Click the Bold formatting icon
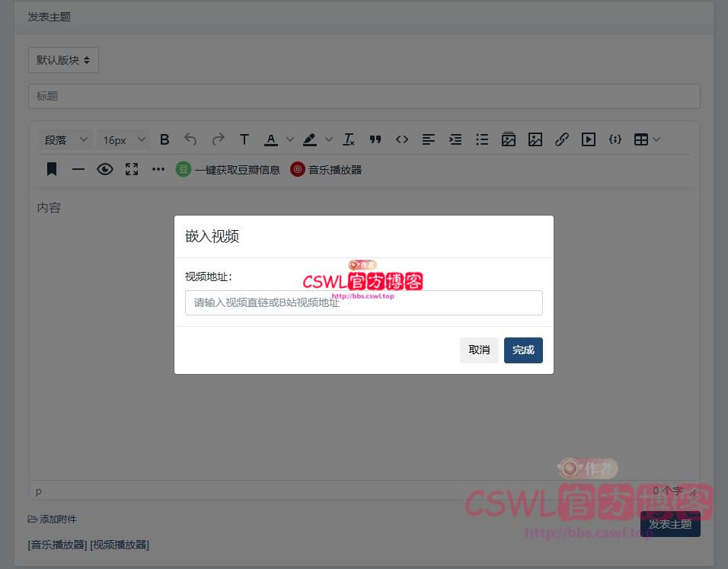Screen dimensions: 728x569 164,139
